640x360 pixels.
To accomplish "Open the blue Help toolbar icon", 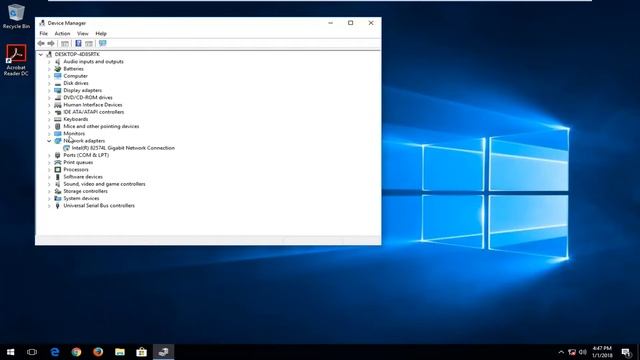I will pyautogui.click(x=78, y=43).
